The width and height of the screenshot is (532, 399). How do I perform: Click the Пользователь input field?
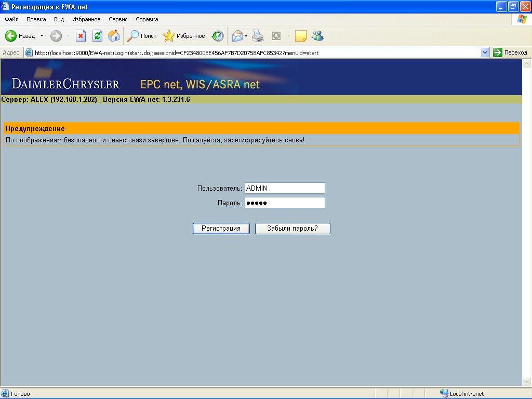click(x=285, y=188)
